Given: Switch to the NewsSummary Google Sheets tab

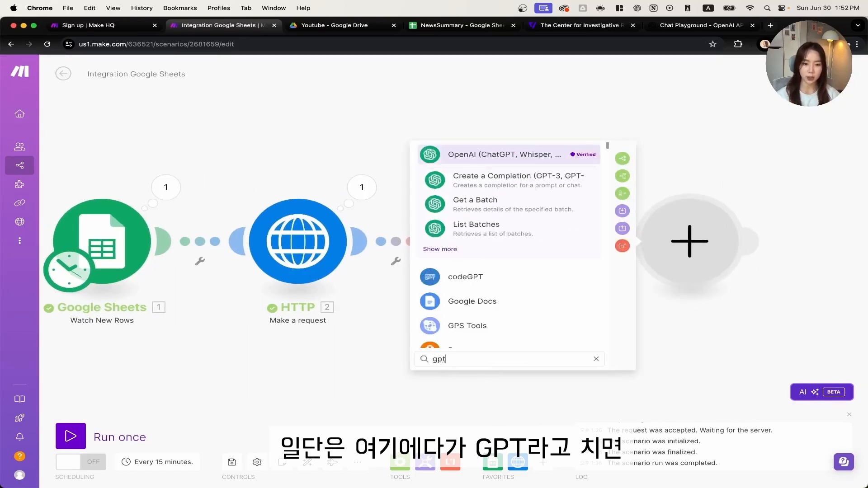Looking at the screenshot, I should [461, 25].
